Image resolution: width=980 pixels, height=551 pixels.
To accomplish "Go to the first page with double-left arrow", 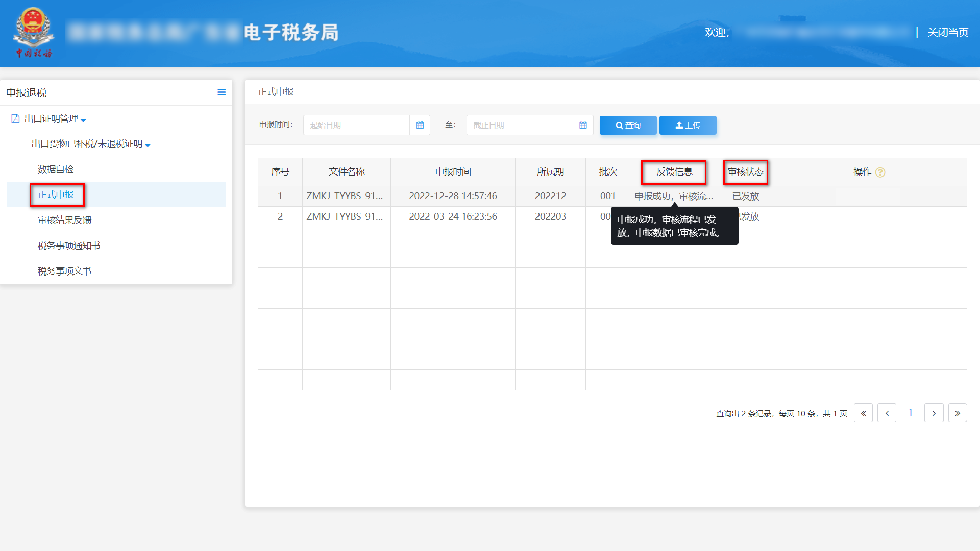I will [x=863, y=413].
